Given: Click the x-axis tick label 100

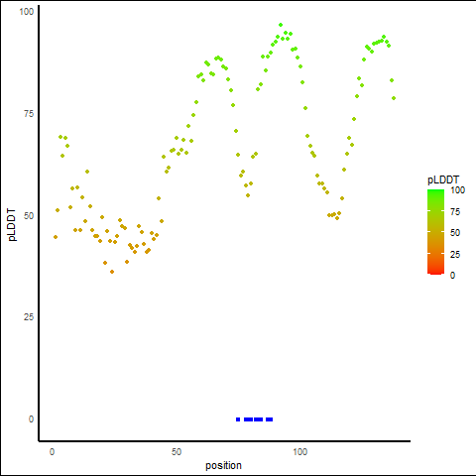Looking at the screenshot, I should pyautogui.click(x=300, y=452).
